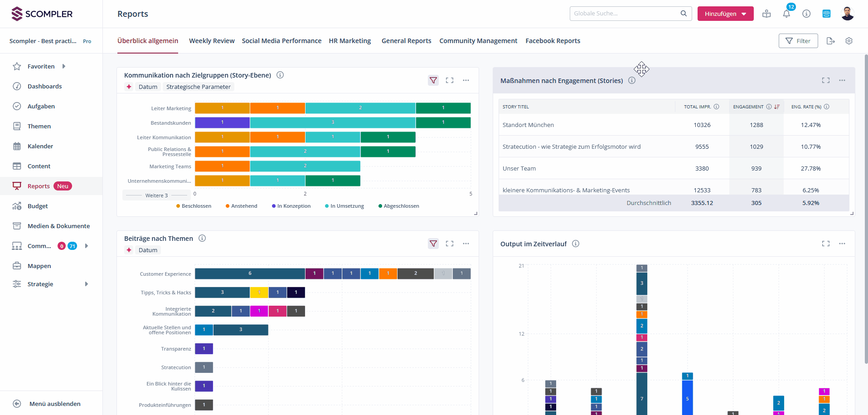This screenshot has width=868, height=415.
Task: Expand the Strategie sidebar submenu arrow
Action: [x=86, y=284]
